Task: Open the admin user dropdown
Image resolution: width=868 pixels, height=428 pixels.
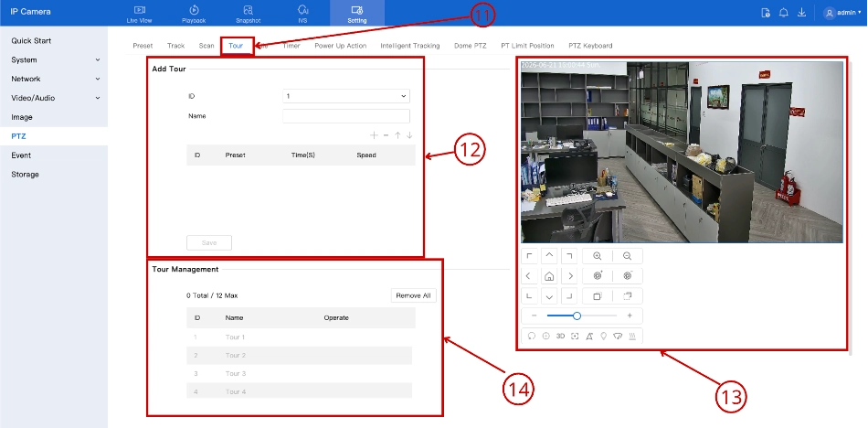Action: (842, 13)
